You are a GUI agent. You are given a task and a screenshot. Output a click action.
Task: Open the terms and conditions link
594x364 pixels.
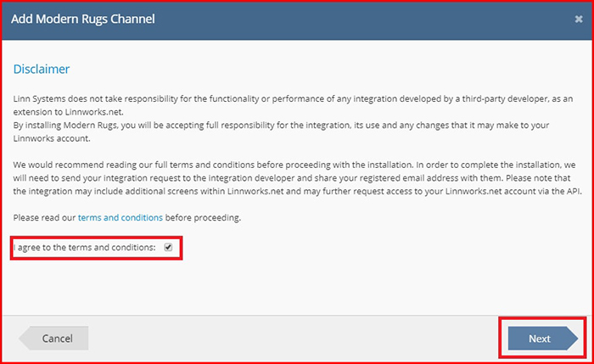(120, 217)
